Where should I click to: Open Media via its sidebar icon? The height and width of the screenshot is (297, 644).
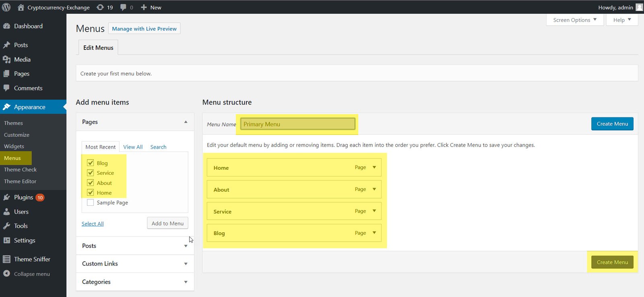pos(6,59)
